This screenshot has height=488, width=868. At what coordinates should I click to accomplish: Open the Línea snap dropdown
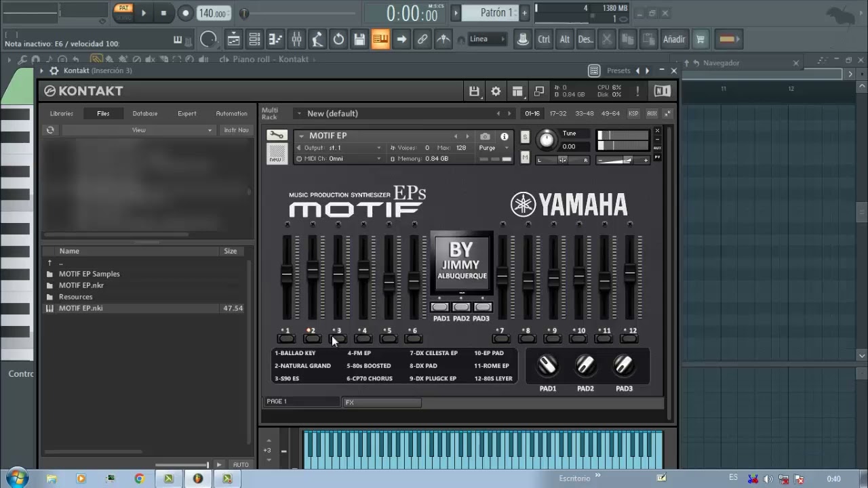[x=487, y=39]
